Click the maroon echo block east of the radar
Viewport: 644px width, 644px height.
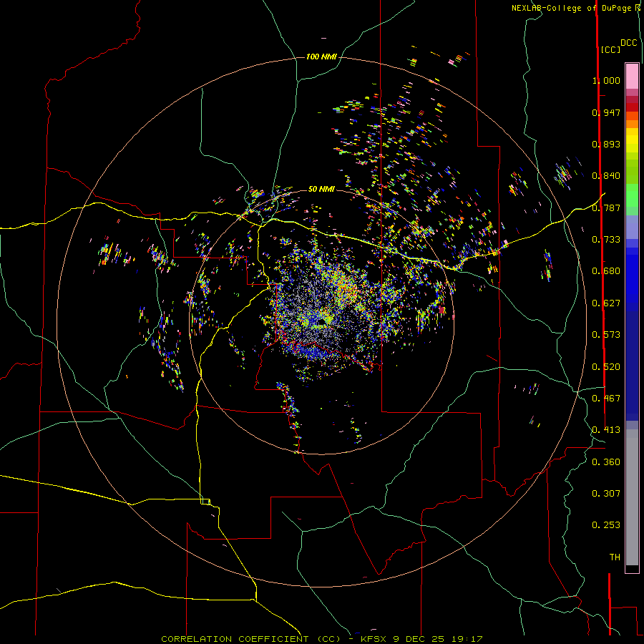pyautogui.click(x=442, y=310)
